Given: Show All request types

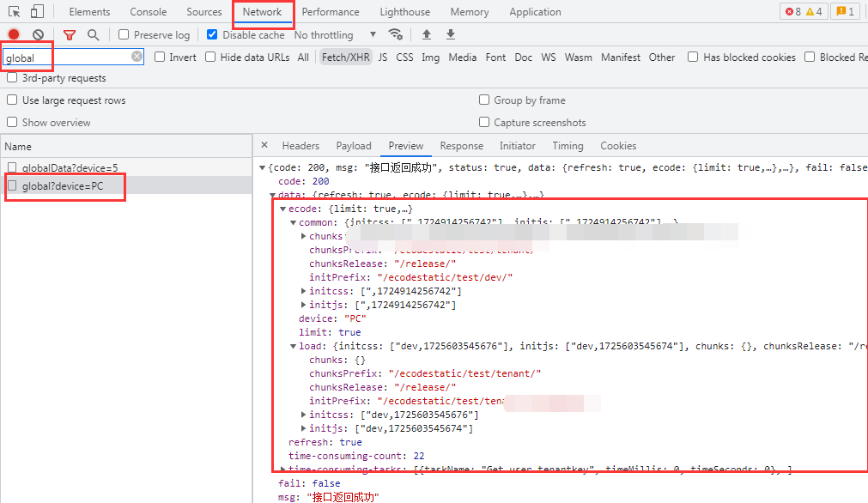Looking at the screenshot, I should 303,57.
